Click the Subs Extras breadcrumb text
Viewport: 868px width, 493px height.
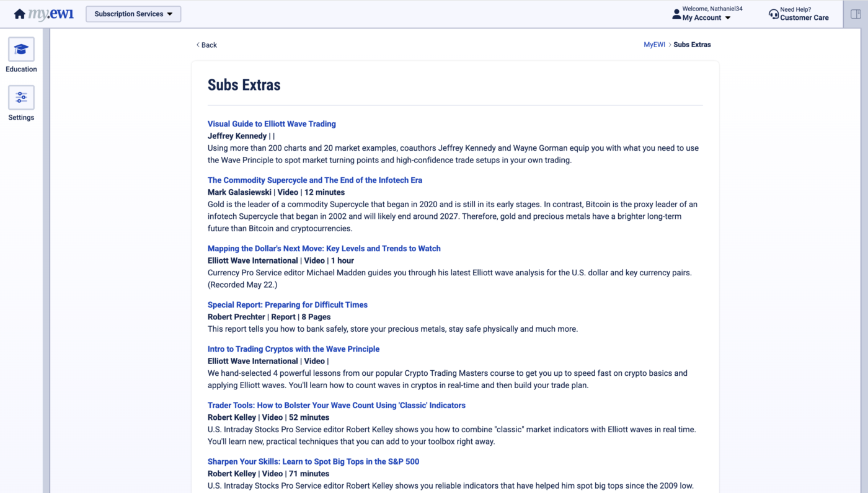692,45
